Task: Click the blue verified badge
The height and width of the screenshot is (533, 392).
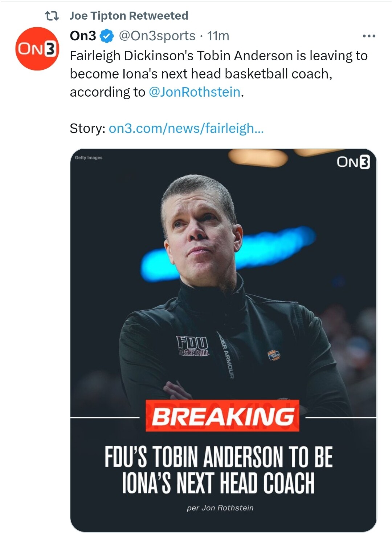Action: click(x=107, y=36)
